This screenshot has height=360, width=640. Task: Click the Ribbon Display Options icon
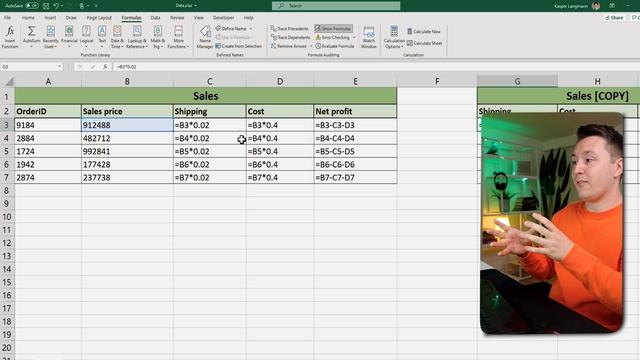[x=612, y=6]
